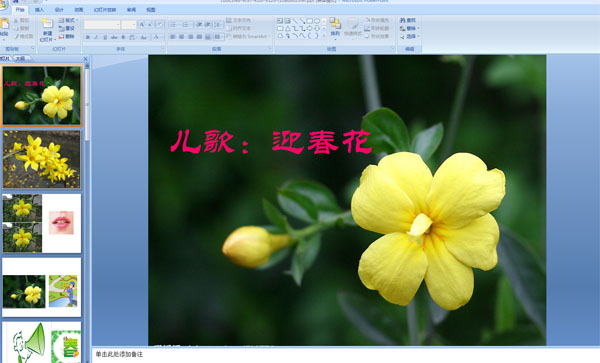Copy the selected content

point(21,28)
